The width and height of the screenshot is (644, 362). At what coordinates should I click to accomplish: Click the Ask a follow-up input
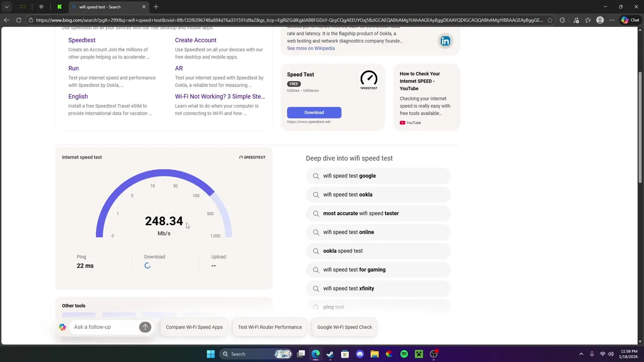(x=104, y=327)
